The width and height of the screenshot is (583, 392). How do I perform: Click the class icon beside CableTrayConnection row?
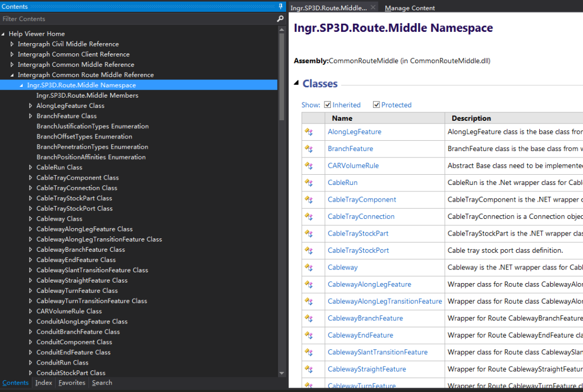tap(309, 217)
